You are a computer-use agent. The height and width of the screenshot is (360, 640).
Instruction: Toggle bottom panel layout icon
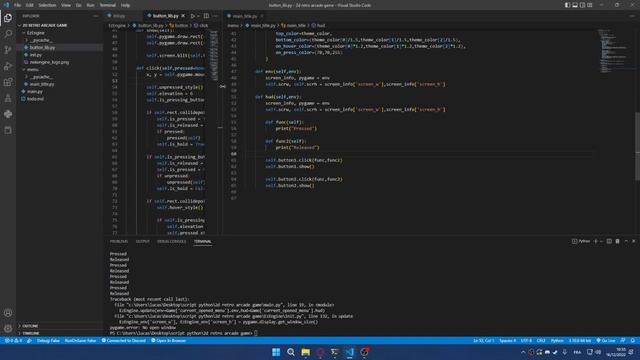click(575, 5)
